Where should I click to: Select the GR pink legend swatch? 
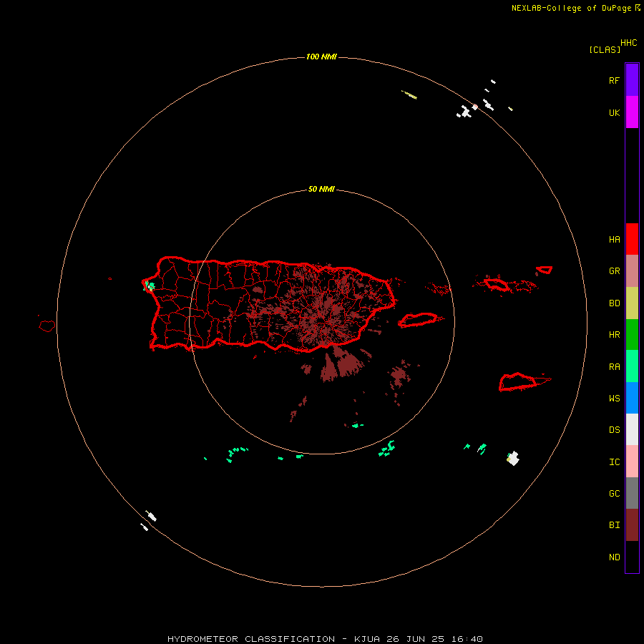[632, 271]
